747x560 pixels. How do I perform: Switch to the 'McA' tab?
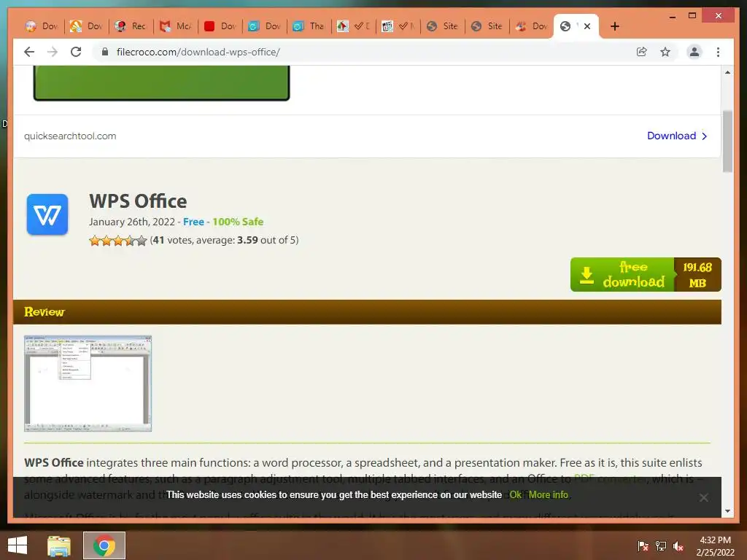pos(176,26)
